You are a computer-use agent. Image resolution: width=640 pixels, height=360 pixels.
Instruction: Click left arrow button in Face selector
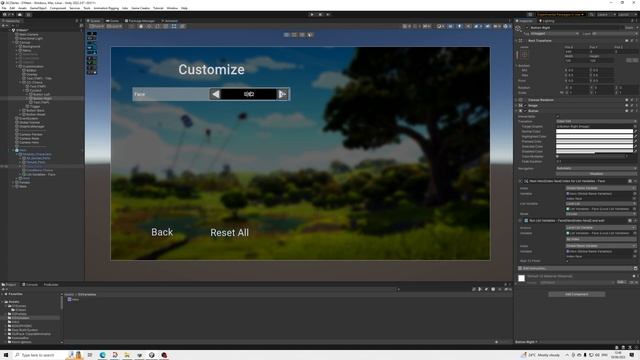(x=216, y=94)
